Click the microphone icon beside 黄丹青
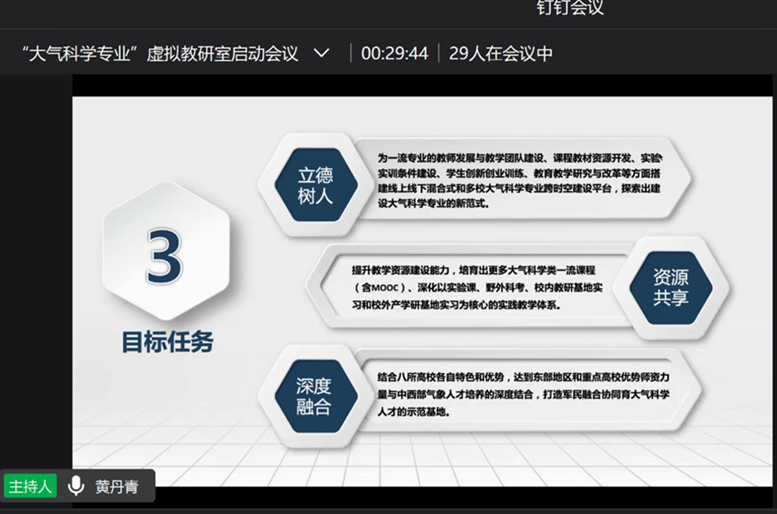The image size is (777, 514). click(76, 486)
